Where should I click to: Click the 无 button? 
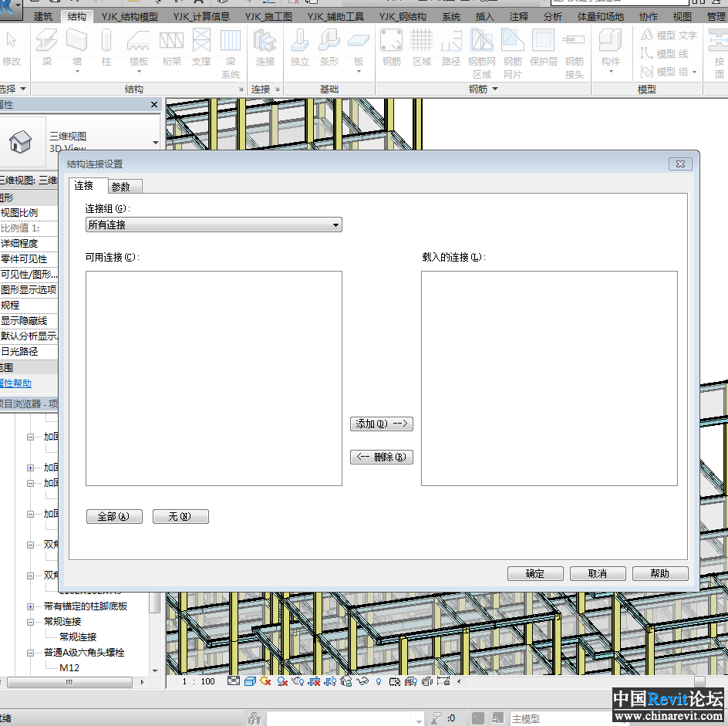pyautogui.click(x=180, y=516)
